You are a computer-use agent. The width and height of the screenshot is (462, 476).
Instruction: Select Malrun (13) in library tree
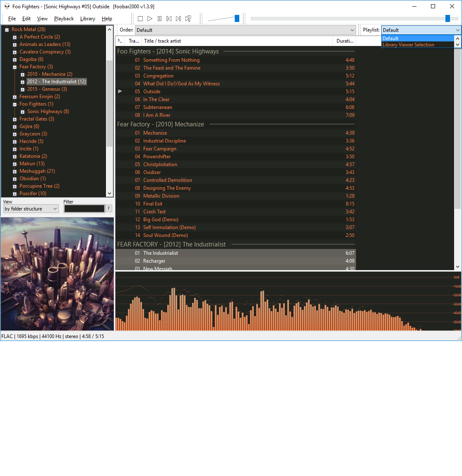point(32,164)
